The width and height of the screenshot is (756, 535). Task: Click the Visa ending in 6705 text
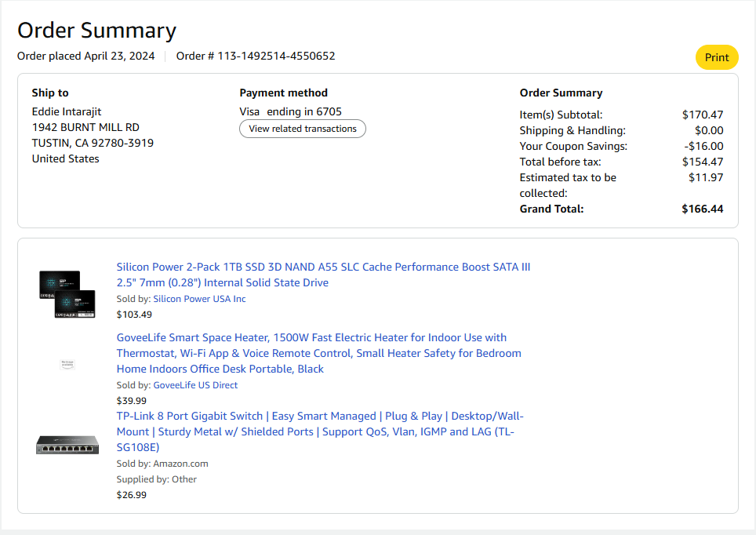coord(290,111)
